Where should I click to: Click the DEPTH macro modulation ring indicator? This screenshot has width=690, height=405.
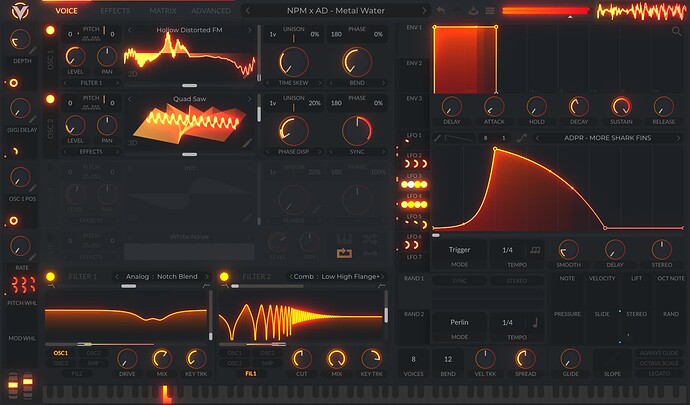[14, 83]
